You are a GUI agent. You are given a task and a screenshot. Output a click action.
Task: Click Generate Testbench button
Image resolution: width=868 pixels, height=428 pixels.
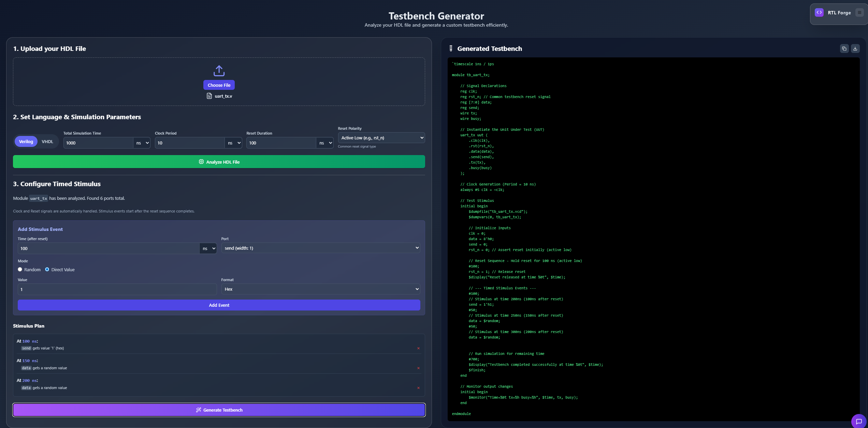coord(219,410)
